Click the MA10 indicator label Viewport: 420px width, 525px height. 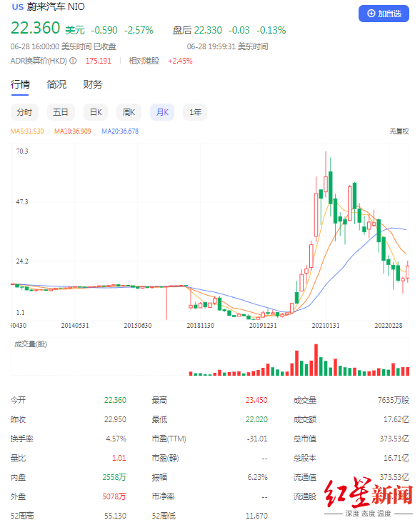73,131
